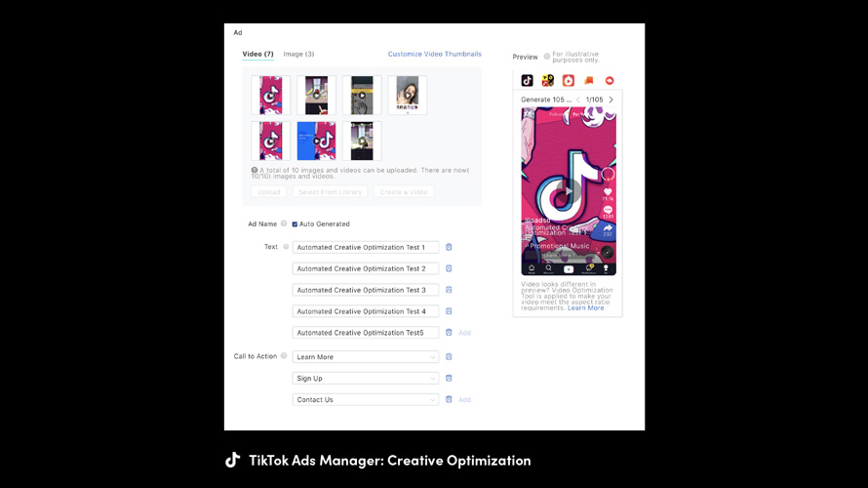This screenshot has height=488, width=868.
Task: Select the waving woman video thumbnail
Action: (x=408, y=96)
